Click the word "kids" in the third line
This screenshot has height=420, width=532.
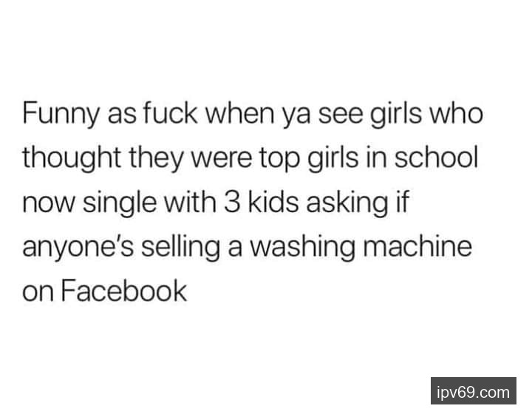[x=273, y=202]
